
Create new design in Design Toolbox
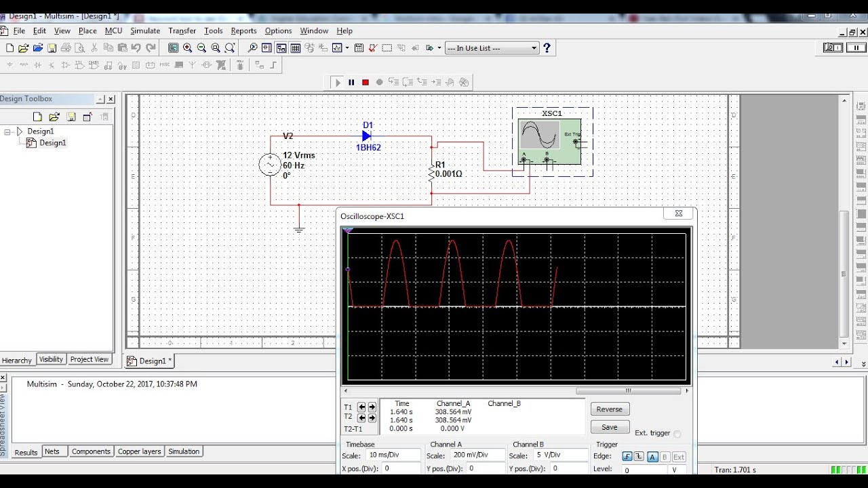pyautogui.click(x=38, y=117)
